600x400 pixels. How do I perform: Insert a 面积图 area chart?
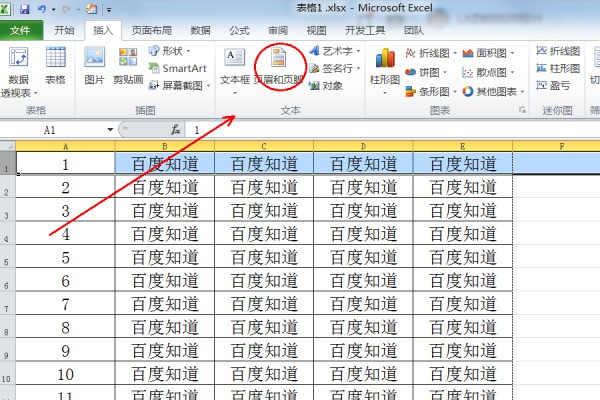pyautogui.click(x=488, y=53)
